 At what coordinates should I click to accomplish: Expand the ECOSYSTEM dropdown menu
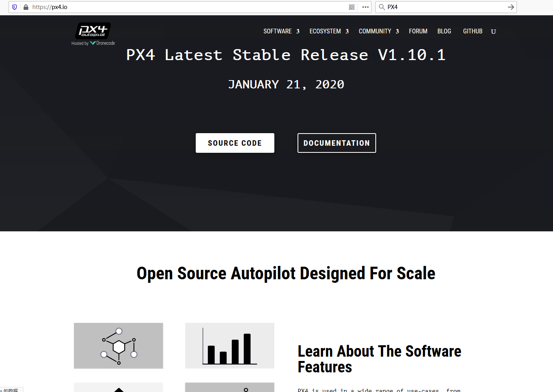[x=329, y=31]
